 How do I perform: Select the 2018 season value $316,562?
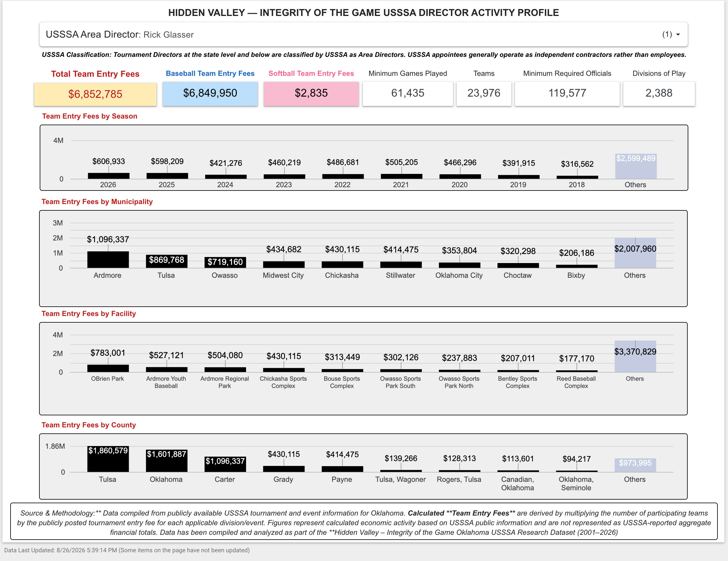[577, 164]
